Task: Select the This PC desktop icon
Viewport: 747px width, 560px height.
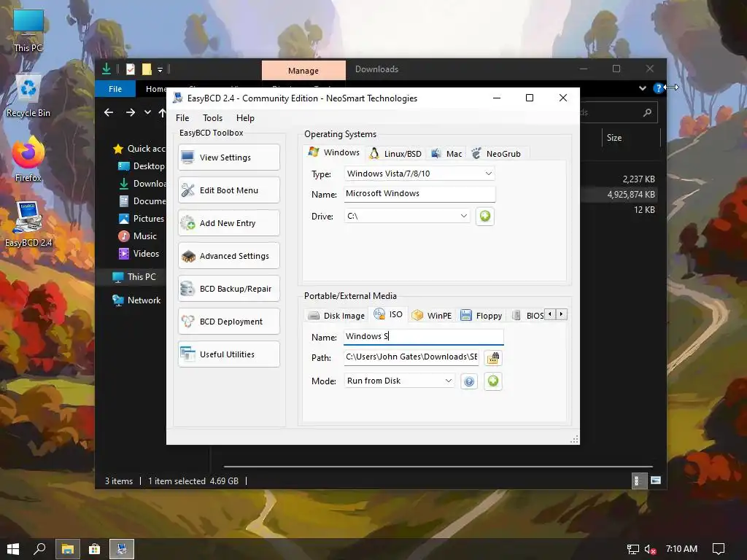Action: [x=28, y=31]
